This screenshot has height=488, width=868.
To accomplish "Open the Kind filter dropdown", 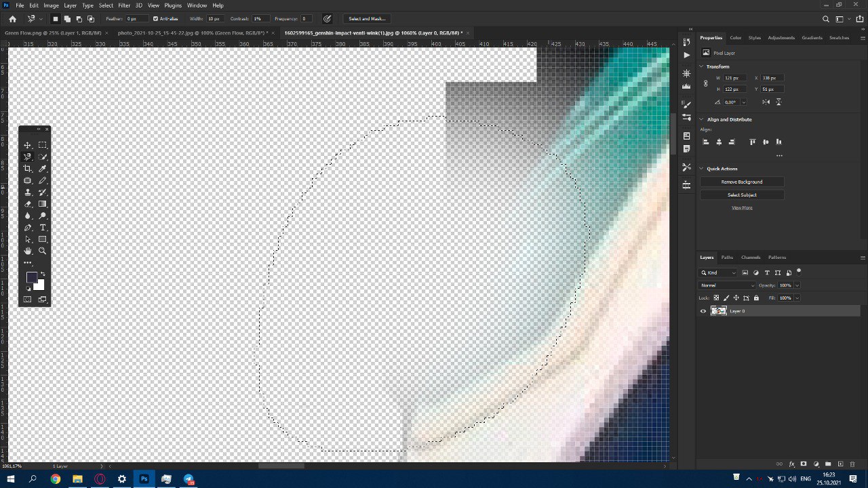I will [719, 272].
